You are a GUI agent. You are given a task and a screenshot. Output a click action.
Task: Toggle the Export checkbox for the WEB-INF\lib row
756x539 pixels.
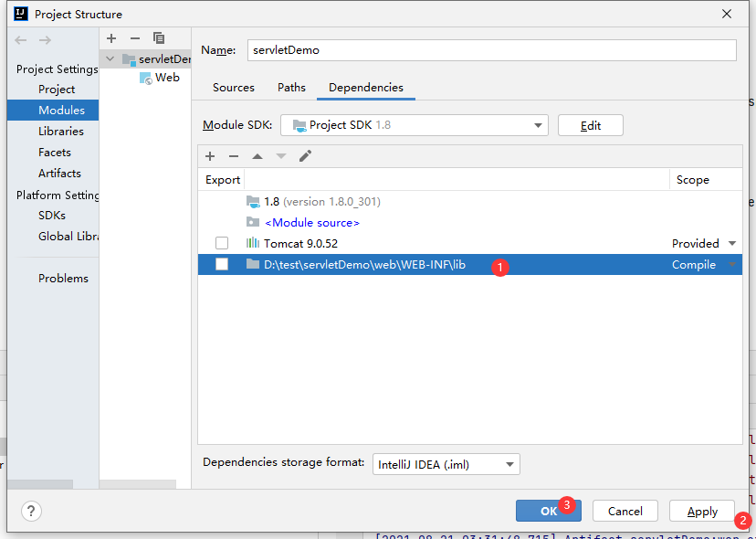pyautogui.click(x=222, y=264)
